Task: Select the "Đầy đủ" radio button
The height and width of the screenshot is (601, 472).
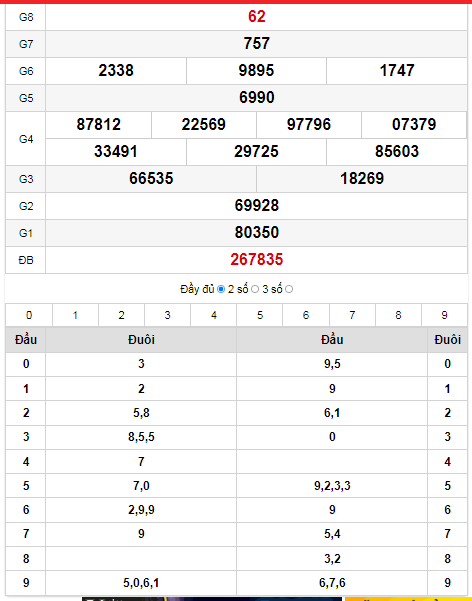Action: tap(221, 289)
